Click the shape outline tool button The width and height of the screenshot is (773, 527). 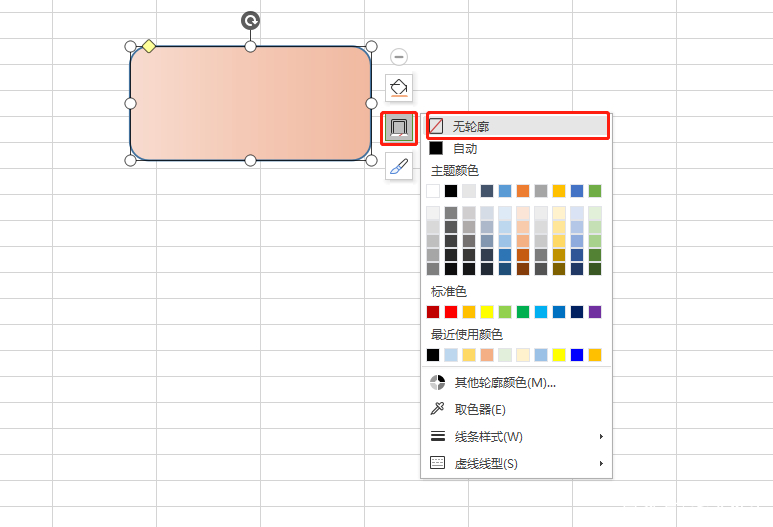[399, 128]
